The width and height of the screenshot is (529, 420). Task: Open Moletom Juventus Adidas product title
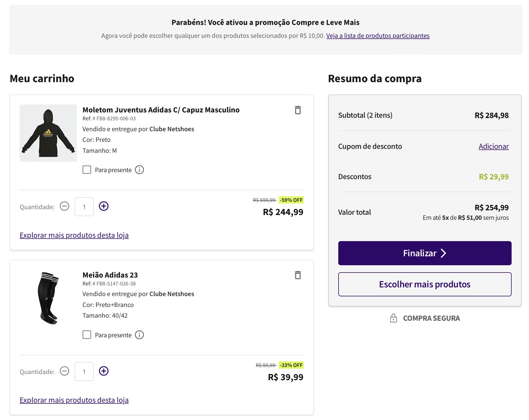(161, 110)
